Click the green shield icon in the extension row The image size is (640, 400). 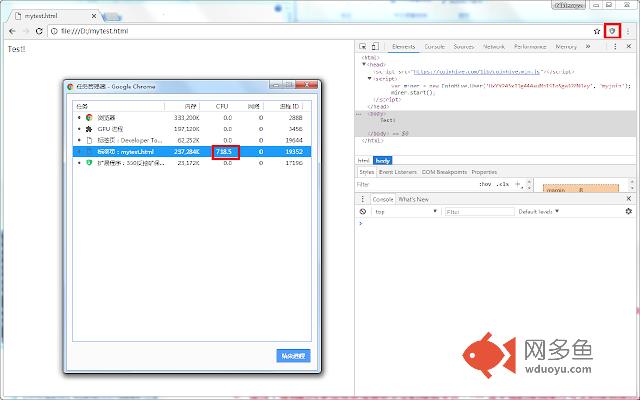(89, 163)
